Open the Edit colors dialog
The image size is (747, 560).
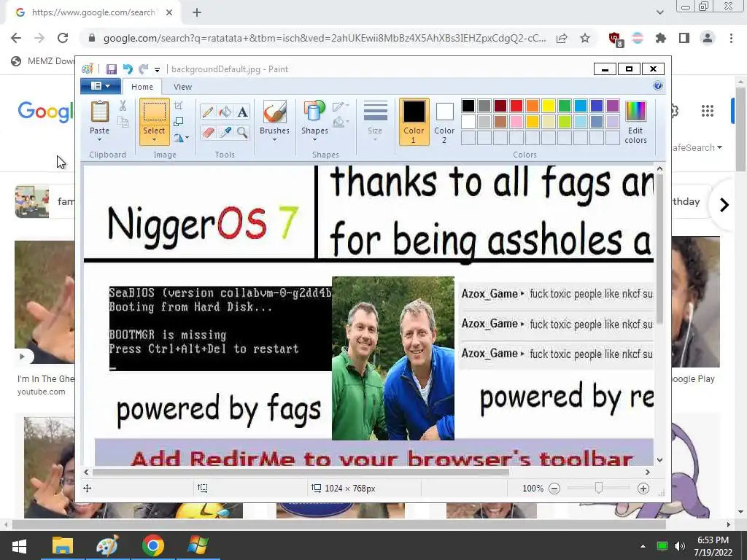click(635, 122)
